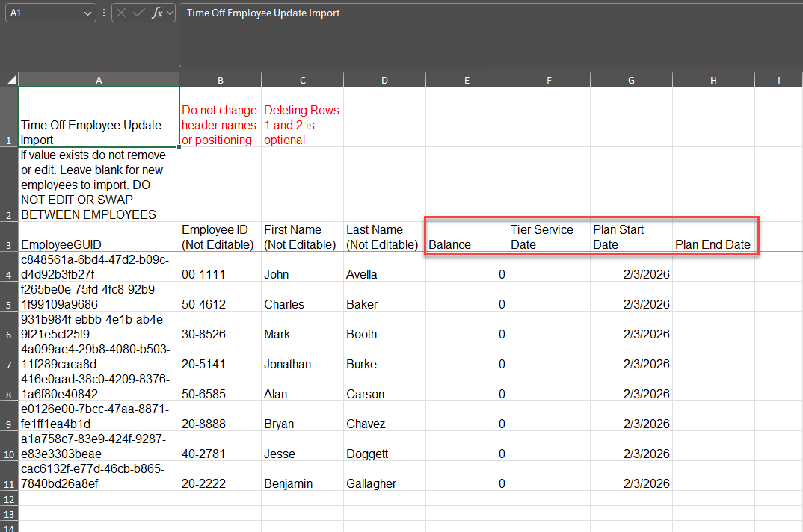Click employee ID cell '20-8888'
This screenshot has width=803, height=532.
coord(221,416)
